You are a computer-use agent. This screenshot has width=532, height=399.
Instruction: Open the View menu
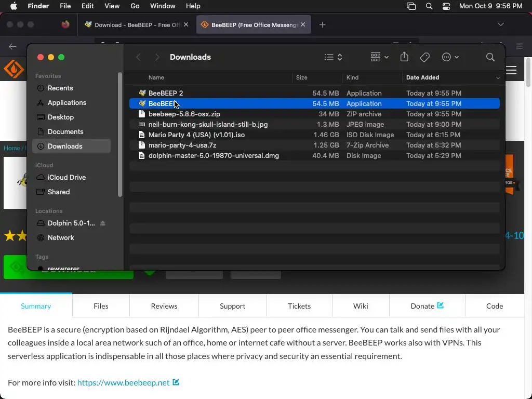(112, 6)
